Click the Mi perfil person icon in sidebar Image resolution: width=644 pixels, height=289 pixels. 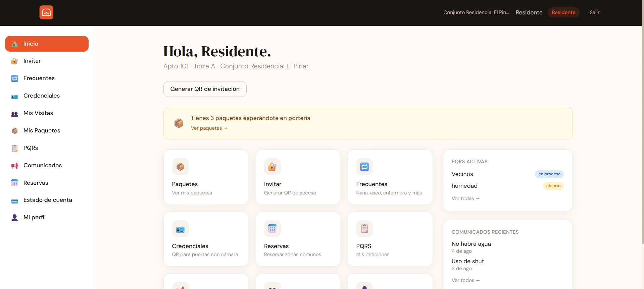click(15, 218)
